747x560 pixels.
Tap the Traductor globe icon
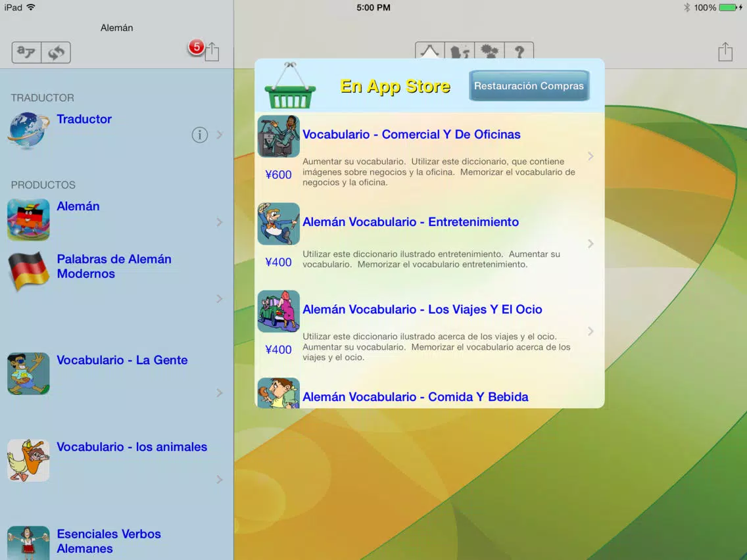tap(28, 129)
